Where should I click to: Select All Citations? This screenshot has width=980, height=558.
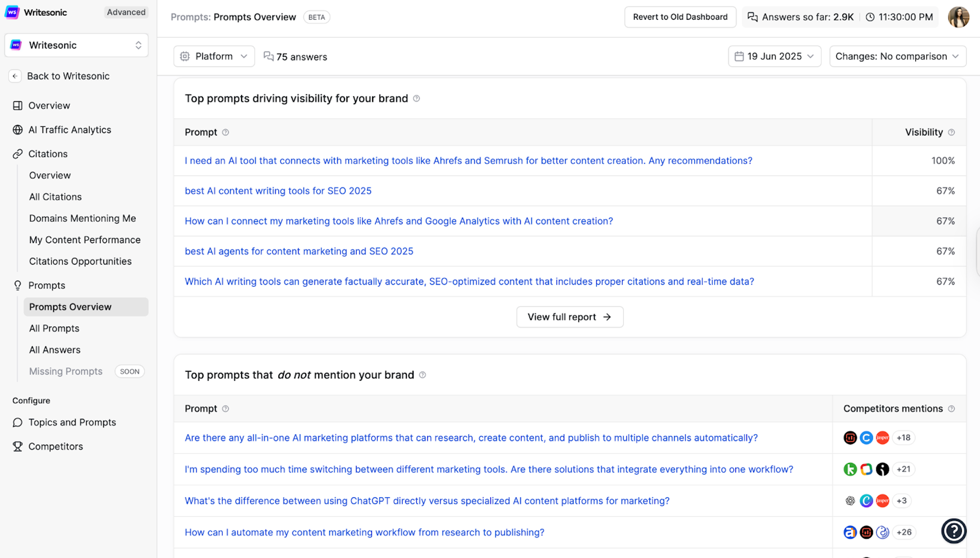click(55, 197)
